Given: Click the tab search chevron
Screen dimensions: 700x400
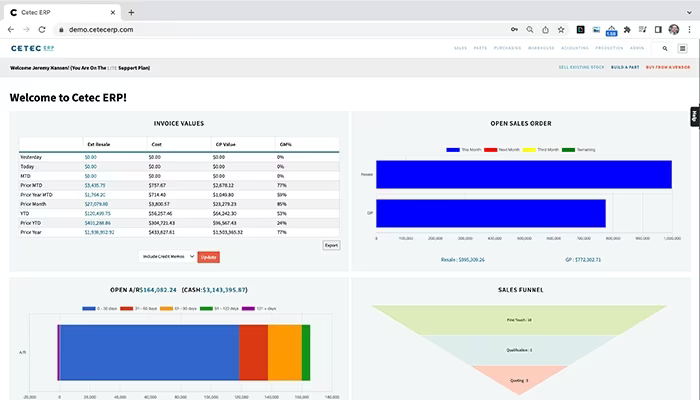Looking at the screenshot, I should click(x=689, y=12).
